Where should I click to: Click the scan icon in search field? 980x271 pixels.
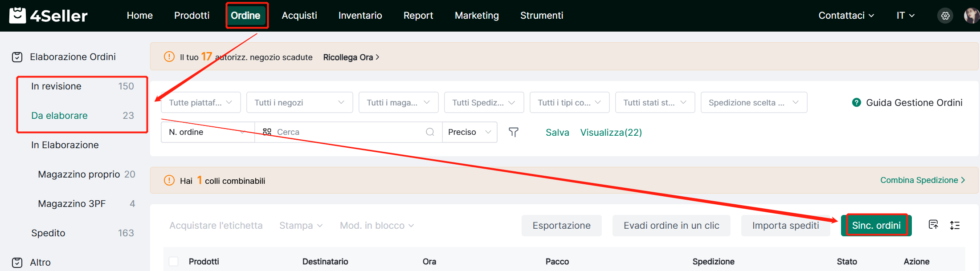click(x=267, y=132)
